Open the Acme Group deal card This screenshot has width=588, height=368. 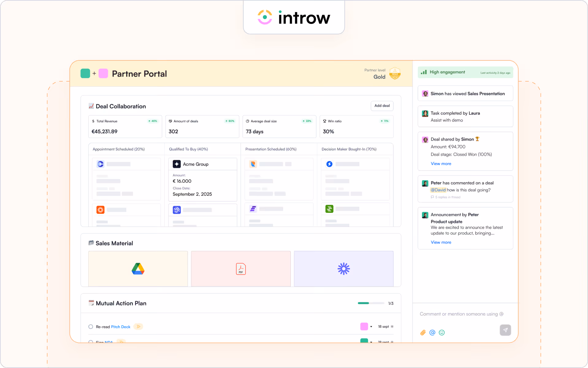coord(203,179)
